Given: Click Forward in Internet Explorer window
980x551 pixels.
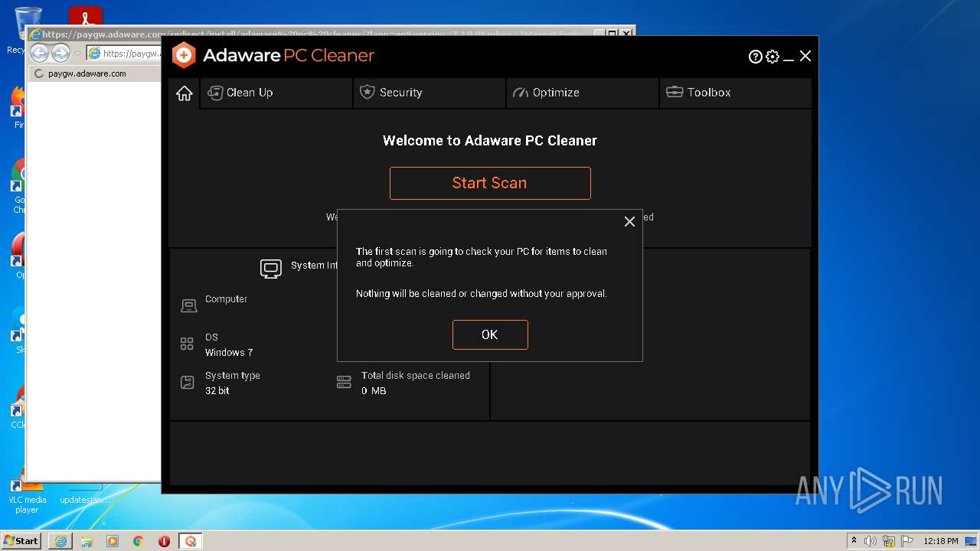Looking at the screenshot, I should [x=60, y=53].
